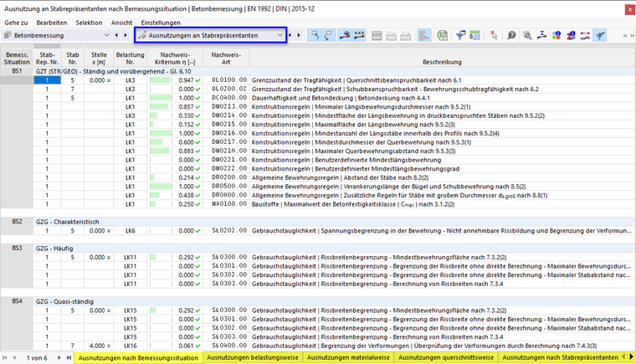Click the cross-section beam icon
Screen dimensions: 636x364
pos(542,36)
